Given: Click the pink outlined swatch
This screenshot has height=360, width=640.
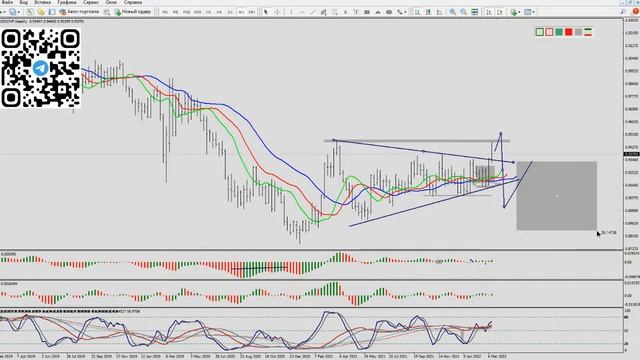Looking at the screenshot, I should click(549, 32).
